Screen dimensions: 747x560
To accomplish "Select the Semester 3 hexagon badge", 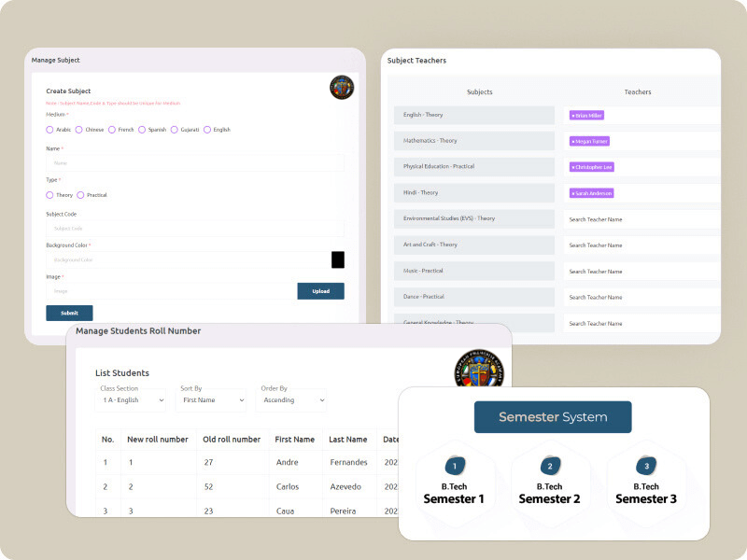I will tap(646, 466).
